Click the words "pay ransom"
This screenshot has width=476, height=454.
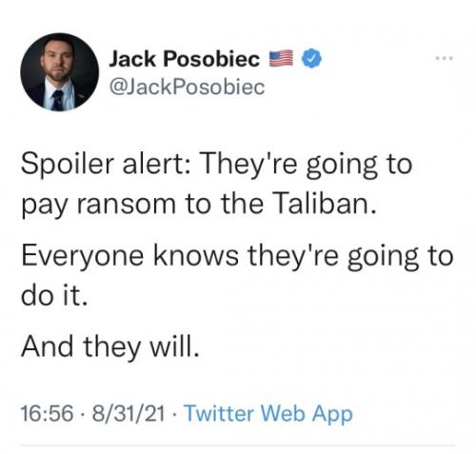[98, 206]
